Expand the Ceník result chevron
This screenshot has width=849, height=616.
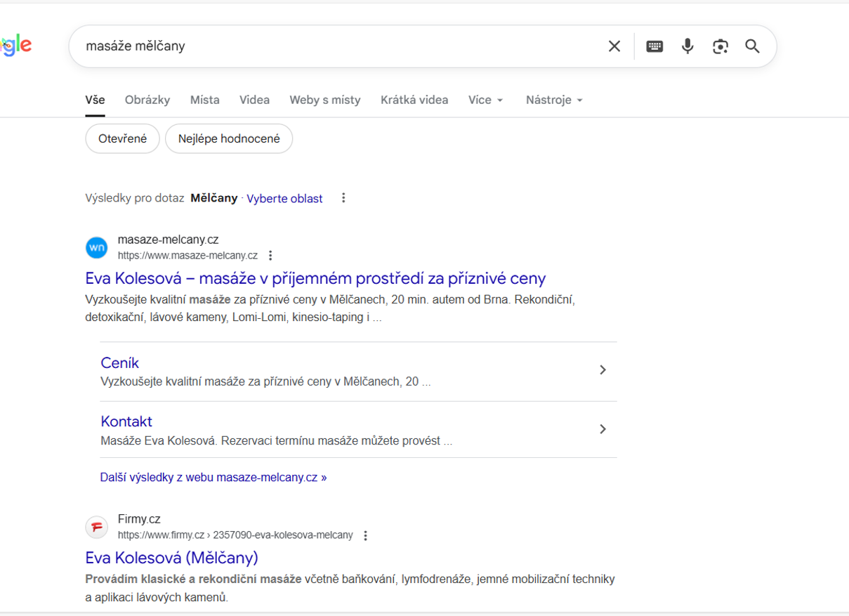[603, 369]
